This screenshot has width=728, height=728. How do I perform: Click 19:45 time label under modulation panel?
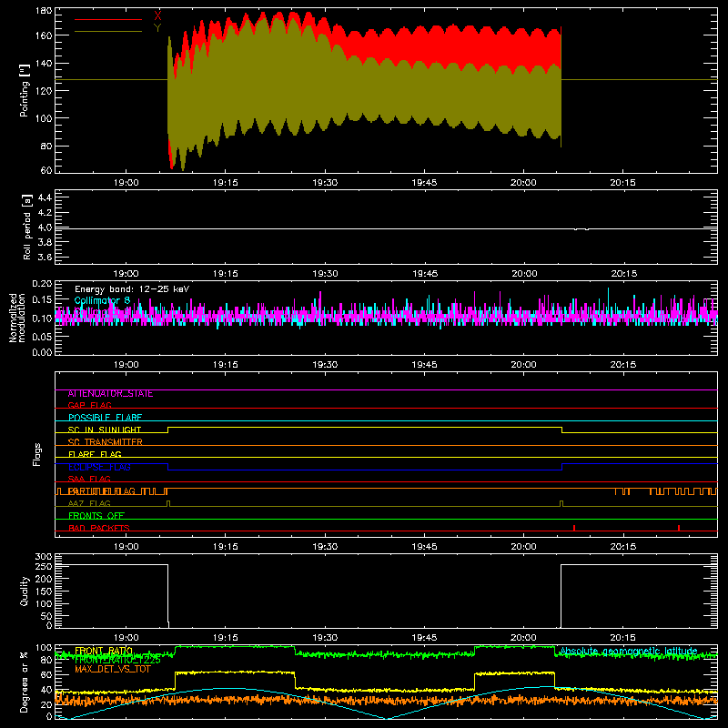tap(424, 365)
